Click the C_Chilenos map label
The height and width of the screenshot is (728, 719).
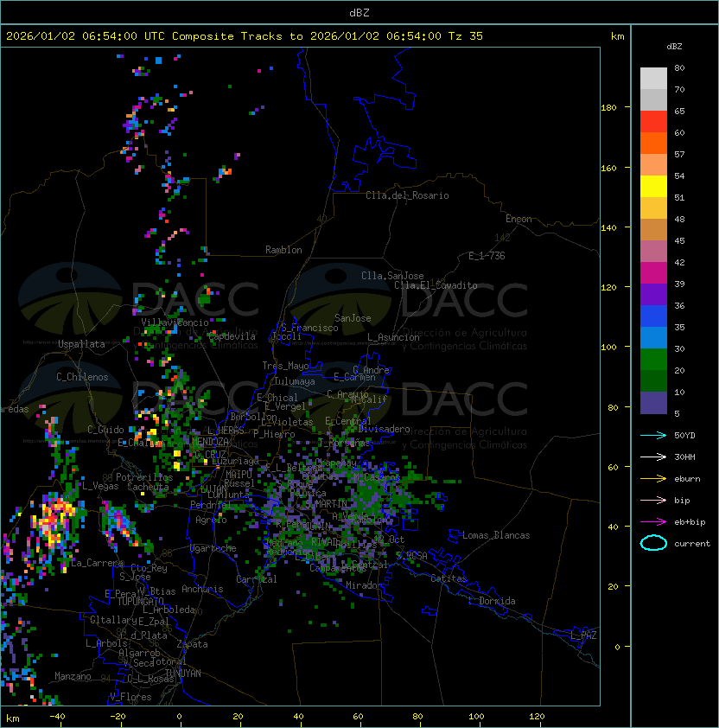(x=82, y=377)
